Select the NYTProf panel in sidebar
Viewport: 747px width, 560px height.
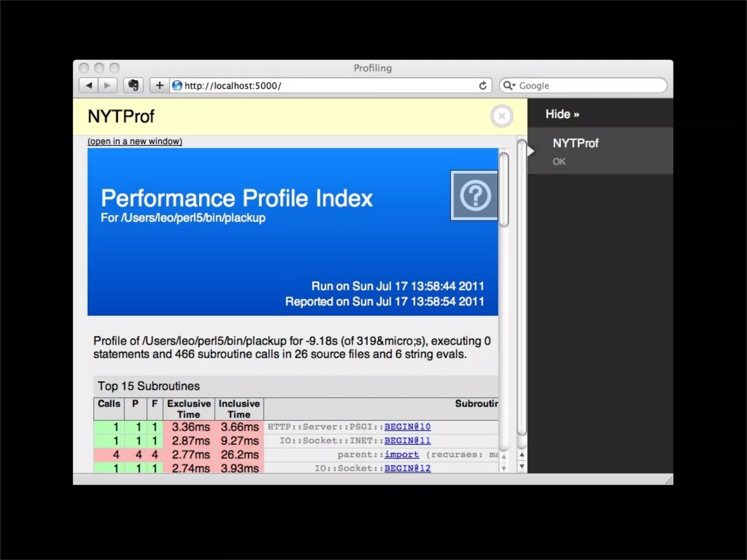(x=575, y=143)
